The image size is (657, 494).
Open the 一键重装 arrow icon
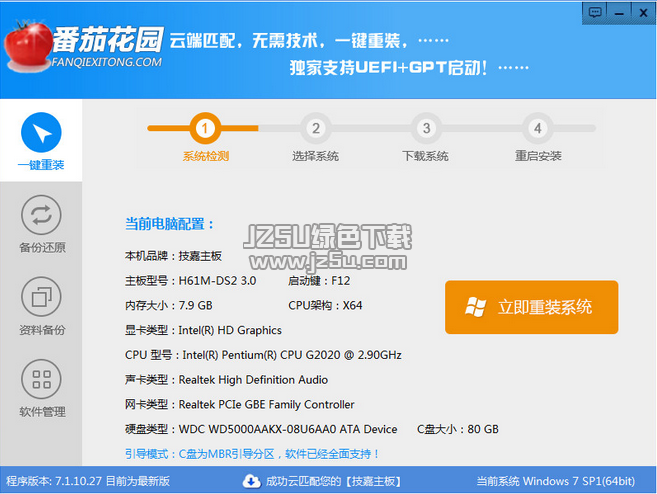point(41,132)
